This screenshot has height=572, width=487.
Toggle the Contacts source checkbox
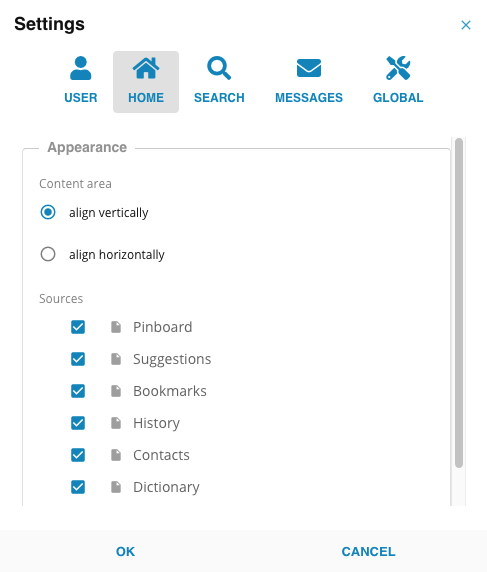78,455
